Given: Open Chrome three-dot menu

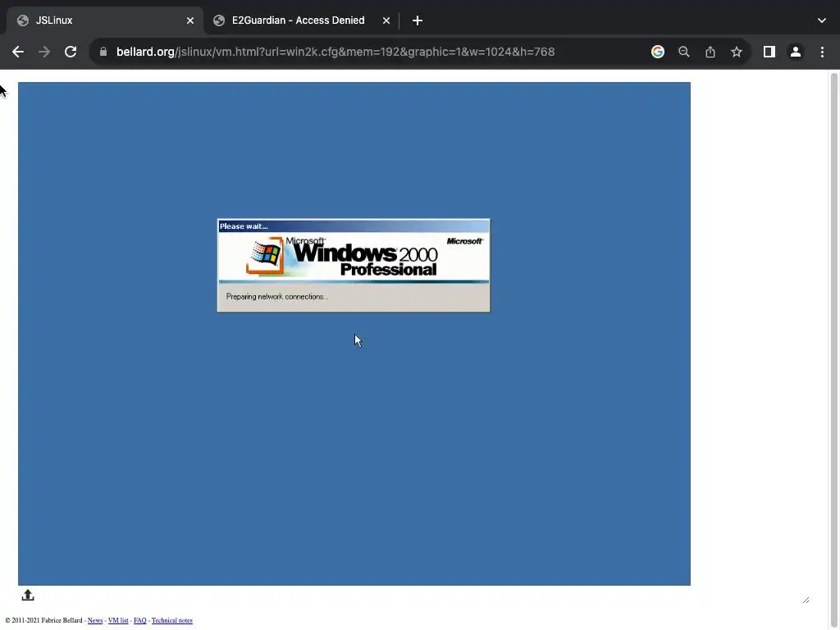Looking at the screenshot, I should coord(822,52).
